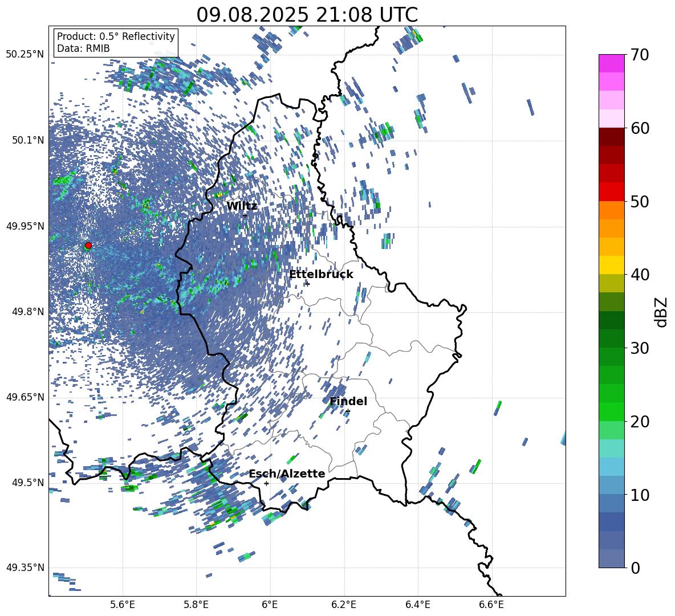Click the dark maroon colorbar segment below 60
Screen dimensions: 675x616
click(611, 137)
